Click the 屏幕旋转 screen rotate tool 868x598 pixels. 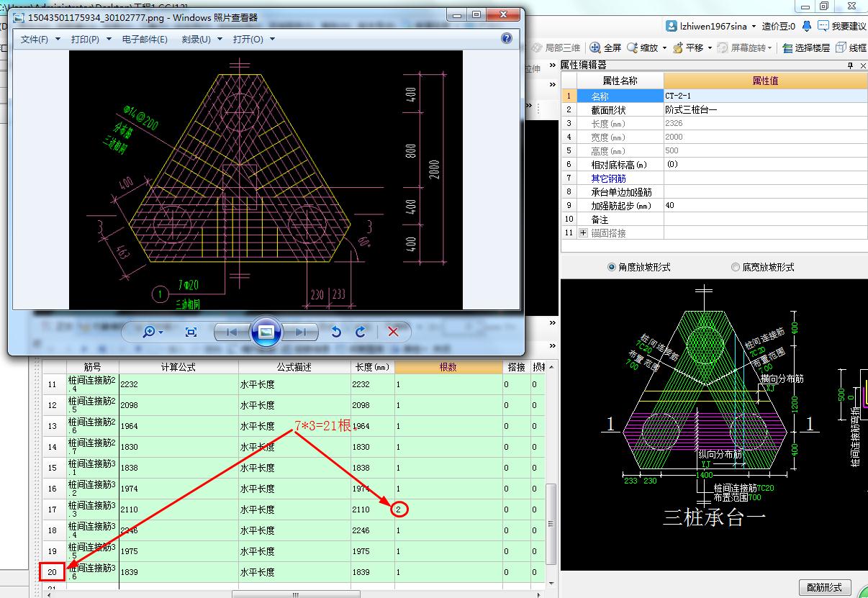(741, 47)
